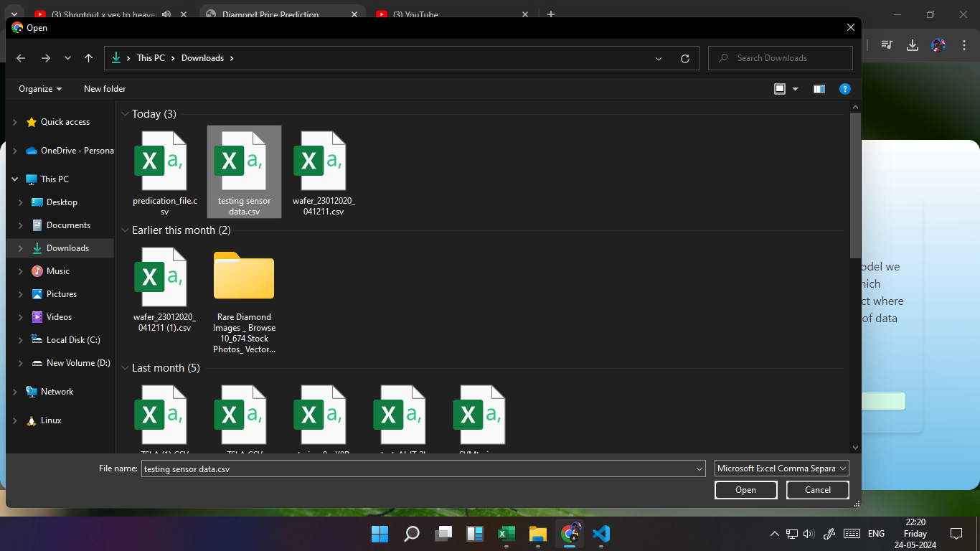Open a new Chrome tab
The width and height of the screenshot is (980, 551).
(x=551, y=14)
